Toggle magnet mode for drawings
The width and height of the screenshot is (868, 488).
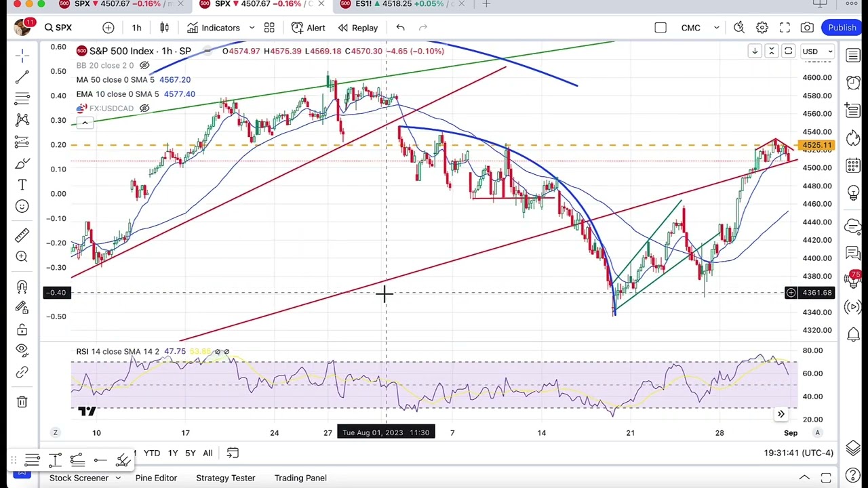[x=22, y=286]
